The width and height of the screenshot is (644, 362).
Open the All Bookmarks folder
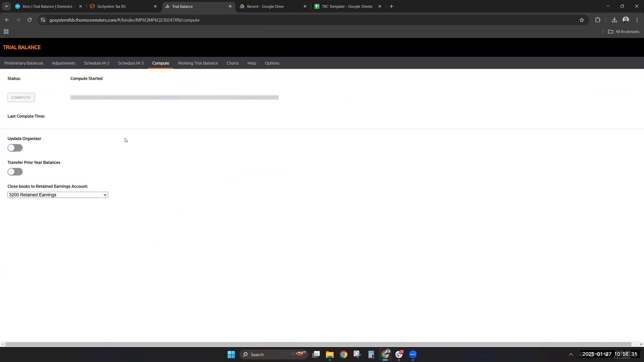pos(624,32)
